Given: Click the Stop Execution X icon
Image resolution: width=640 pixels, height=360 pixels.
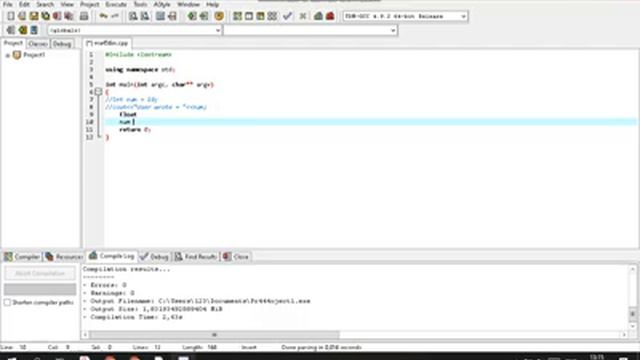Looking at the screenshot, I should point(303,16).
